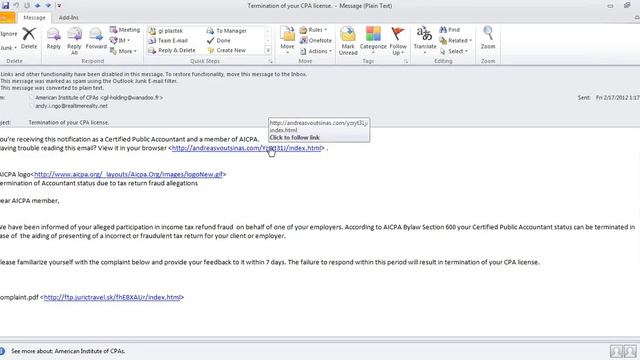Mark message with Done quick step
The width and height of the screenshot is (640, 360).
coord(219,40)
